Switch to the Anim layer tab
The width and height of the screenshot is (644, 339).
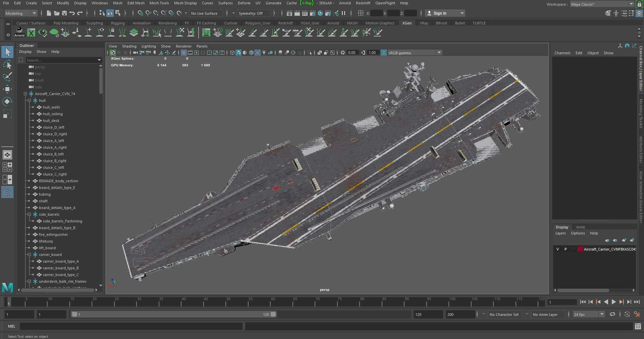pos(580,227)
